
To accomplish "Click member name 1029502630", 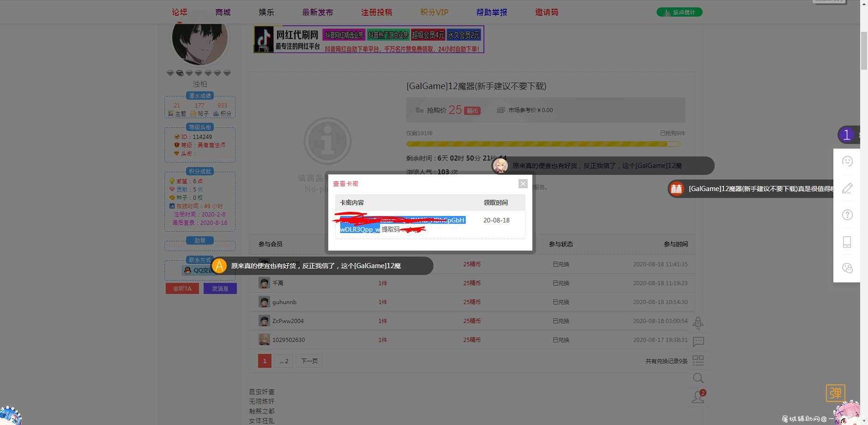I will pos(289,340).
